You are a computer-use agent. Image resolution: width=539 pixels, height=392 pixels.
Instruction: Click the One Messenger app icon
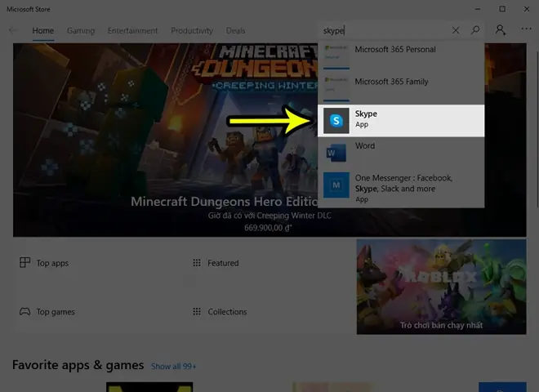(x=336, y=185)
